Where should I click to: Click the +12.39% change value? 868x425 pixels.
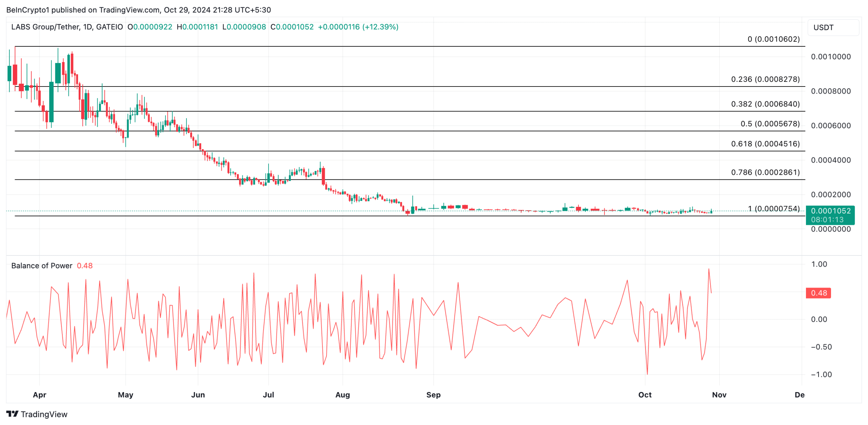coord(380,27)
